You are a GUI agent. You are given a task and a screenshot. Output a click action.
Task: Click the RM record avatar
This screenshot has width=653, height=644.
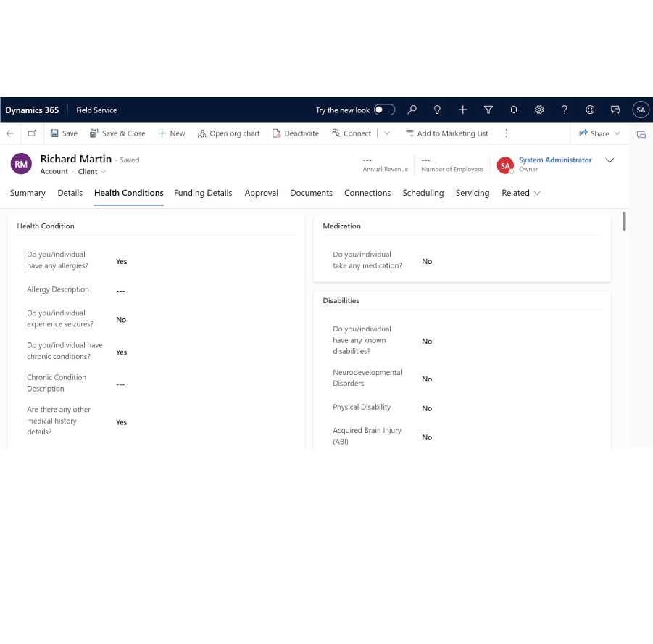pyautogui.click(x=21, y=164)
